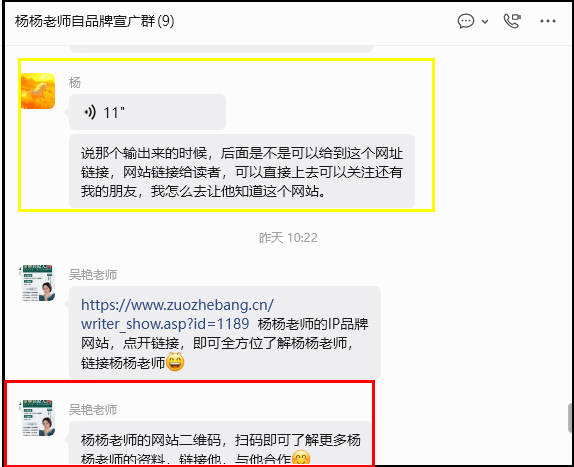Click the group title 杨杨老师自品牌宣广群
This screenshot has width=574, height=467.
click(x=85, y=21)
